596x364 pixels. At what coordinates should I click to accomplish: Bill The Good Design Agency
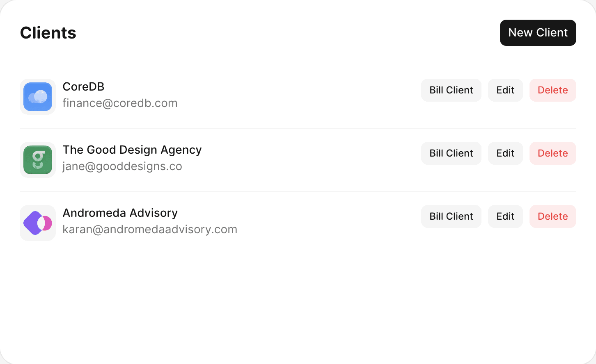click(451, 153)
